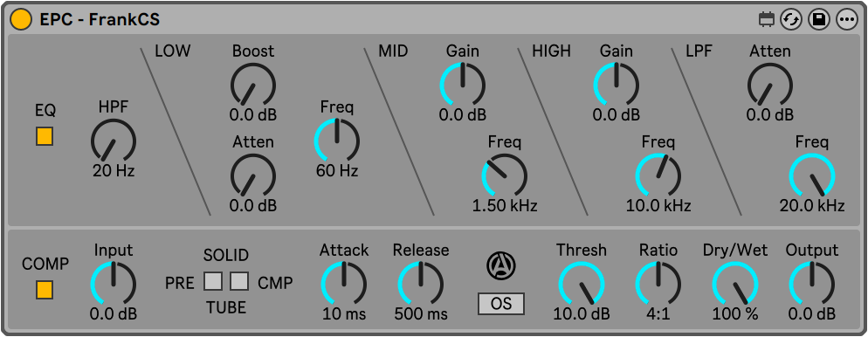The image size is (868, 337).
Task: Click the 500 ms release value
Action: click(421, 314)
